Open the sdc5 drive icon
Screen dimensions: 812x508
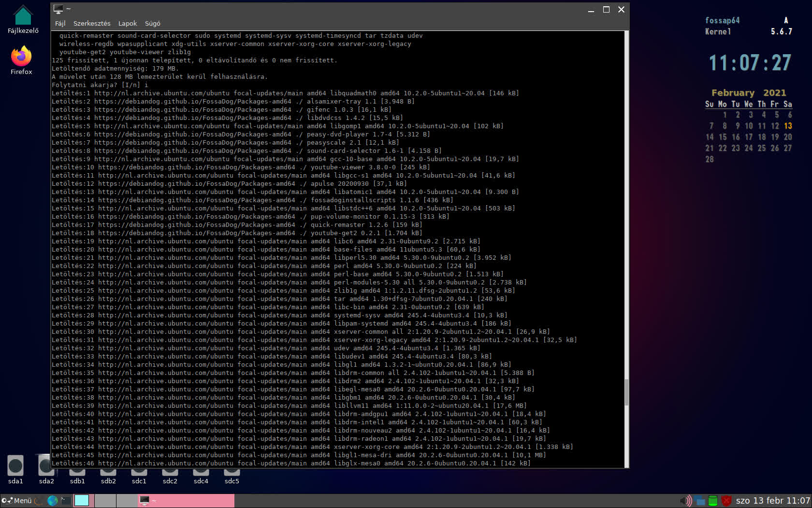tap(232, 477)
